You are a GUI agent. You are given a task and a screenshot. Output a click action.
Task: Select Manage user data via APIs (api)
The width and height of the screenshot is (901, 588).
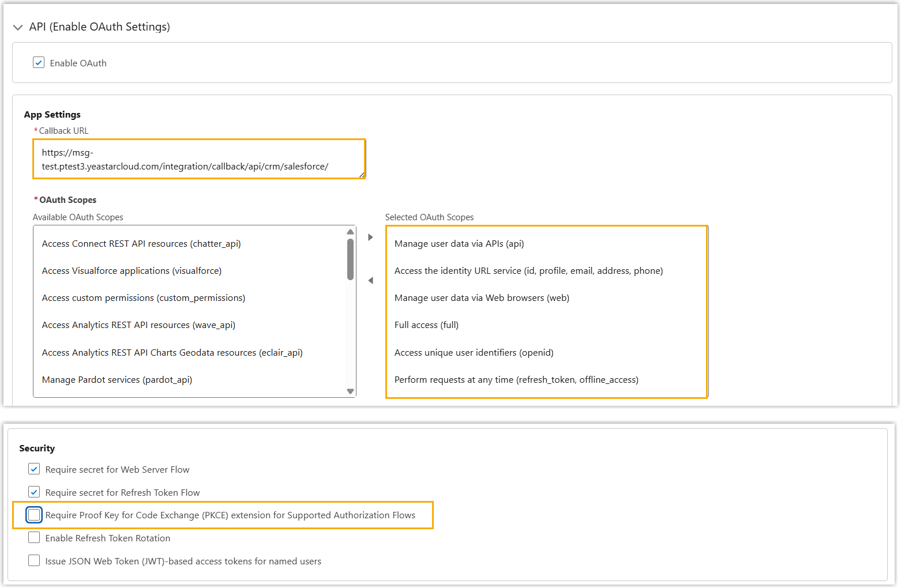pyautogui.click(x=459, y=244)
